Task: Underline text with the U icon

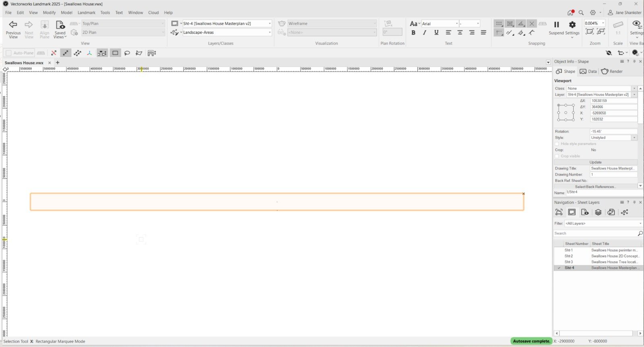Action: click(436, 33)
